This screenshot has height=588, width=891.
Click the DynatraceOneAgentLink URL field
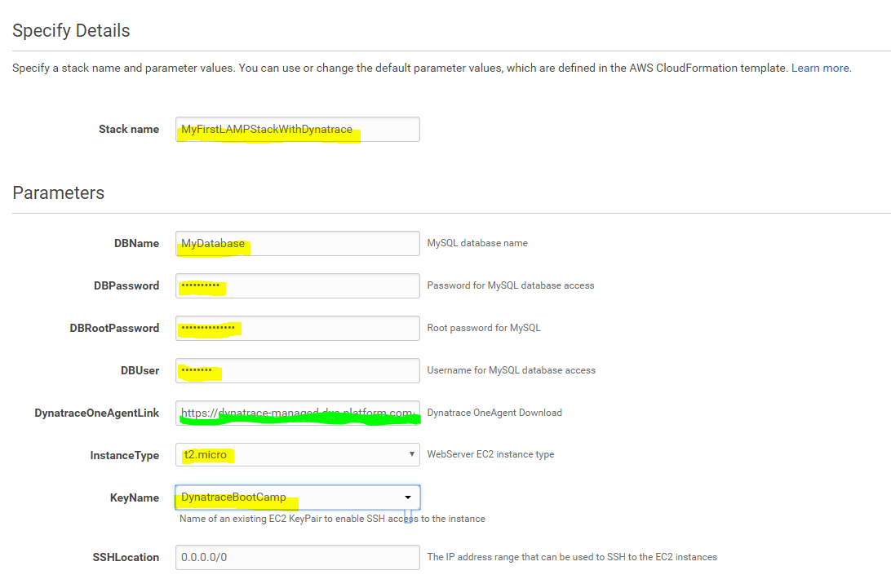(298, 413)
